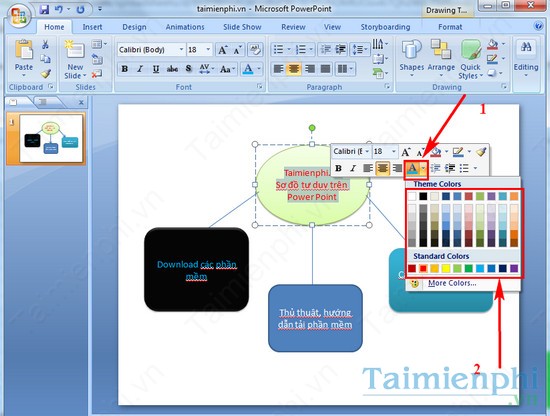Open the Animations tab

(185, 27)
